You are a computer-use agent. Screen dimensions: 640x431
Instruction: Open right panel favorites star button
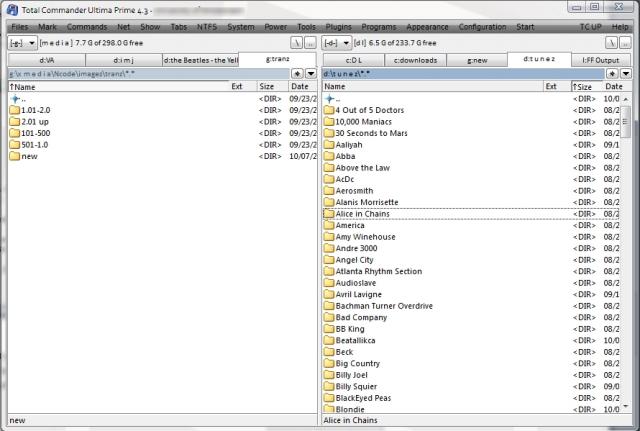coord(612,73)
